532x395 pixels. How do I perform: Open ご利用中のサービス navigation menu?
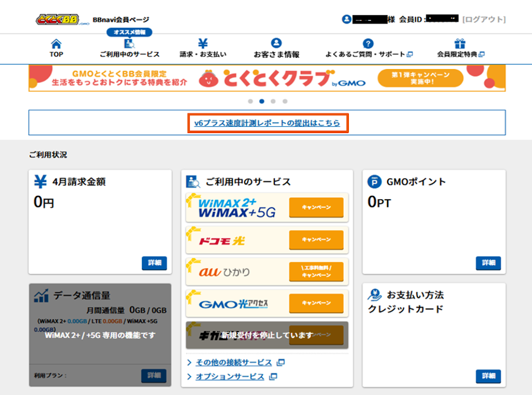[129, 44]
